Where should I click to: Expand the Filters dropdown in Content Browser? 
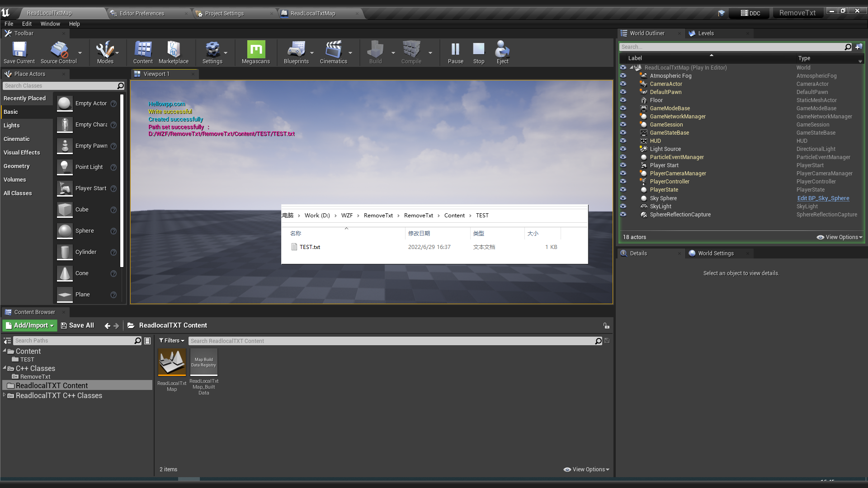pyautogui.click(x=172, y=341)
